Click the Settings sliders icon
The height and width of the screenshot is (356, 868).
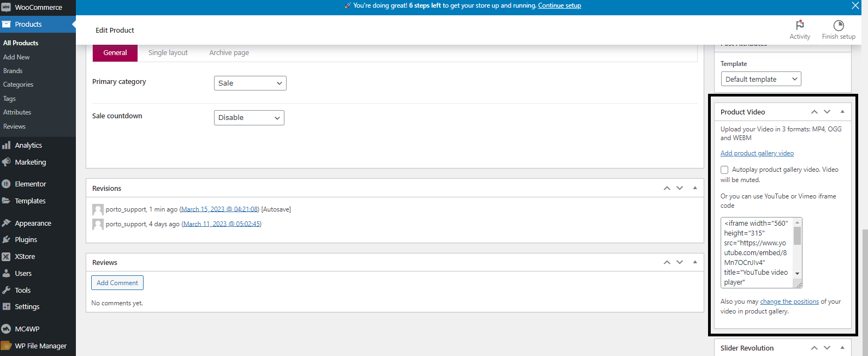click(6, 306)
